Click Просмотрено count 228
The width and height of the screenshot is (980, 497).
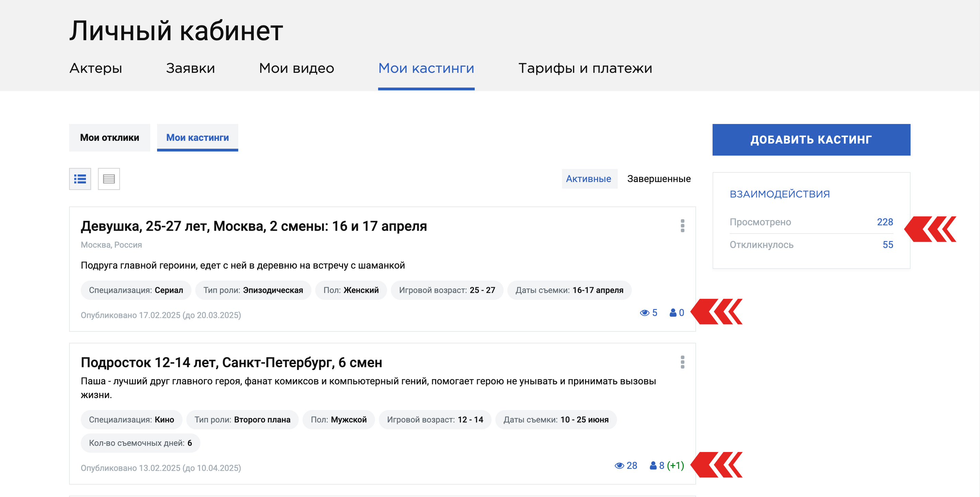(884, 222)
